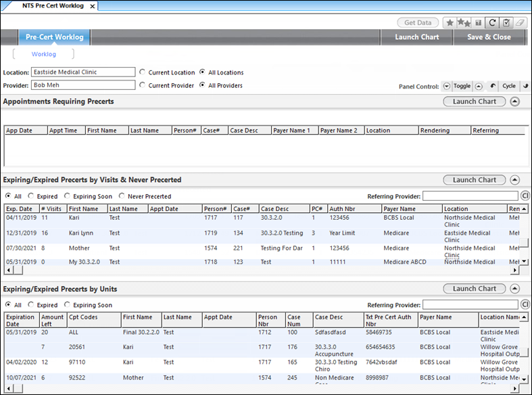The height and width of the screenshot is (395, 532).
Task: Click the eraser icon in top toolbar
Action: [520, 23]
